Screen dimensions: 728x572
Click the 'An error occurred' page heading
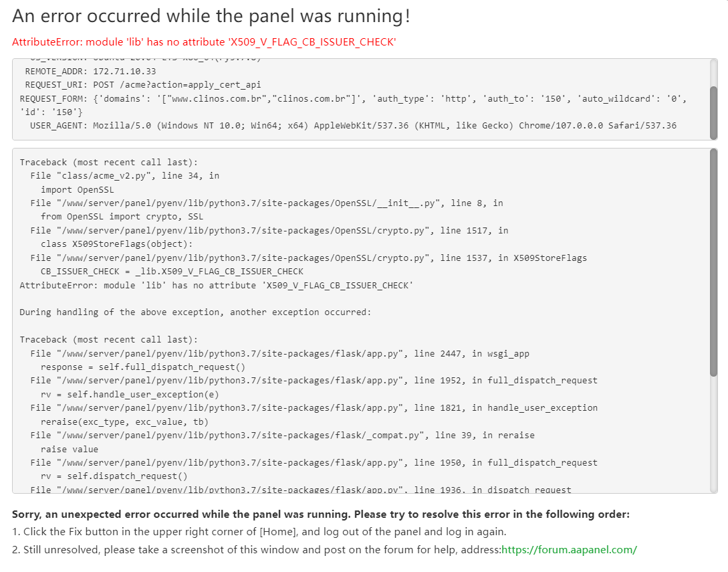click(211, 17)
